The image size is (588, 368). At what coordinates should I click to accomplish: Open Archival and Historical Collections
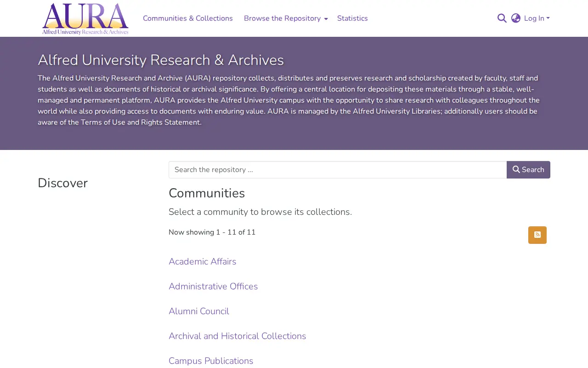coord(237,336)
